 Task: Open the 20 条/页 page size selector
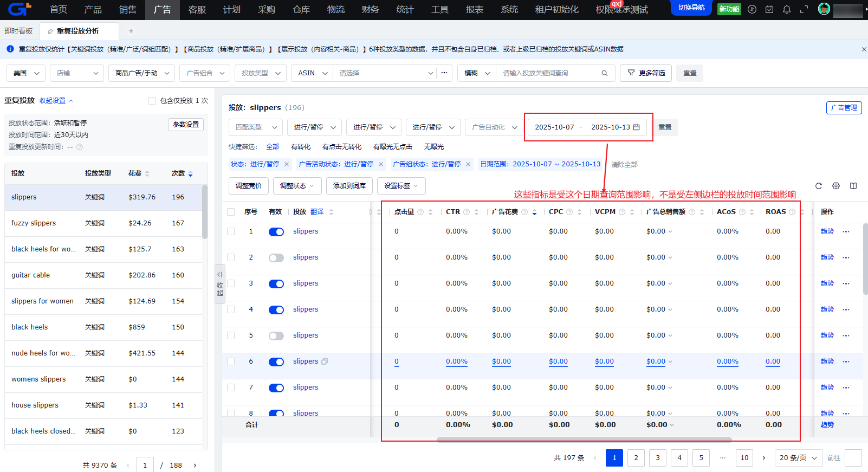[x=798, y=458]
